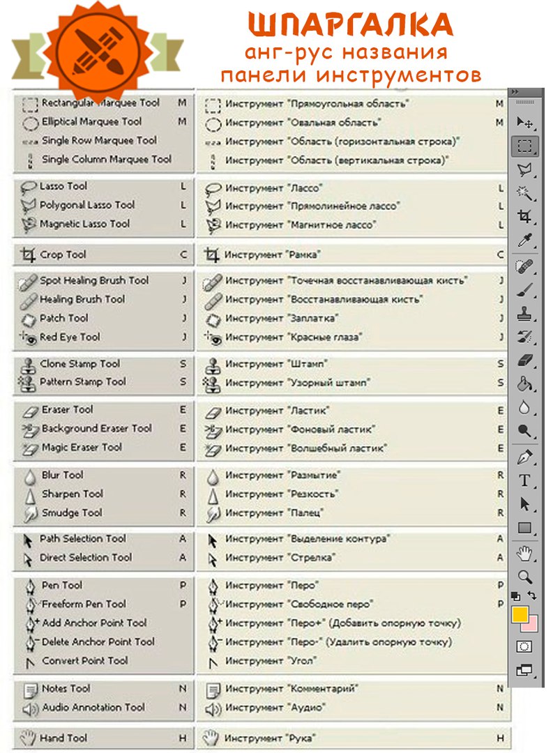Select the Eraser icon in the vertical toolbar
This screenshot has width=560, height=753.
point(525,360)
